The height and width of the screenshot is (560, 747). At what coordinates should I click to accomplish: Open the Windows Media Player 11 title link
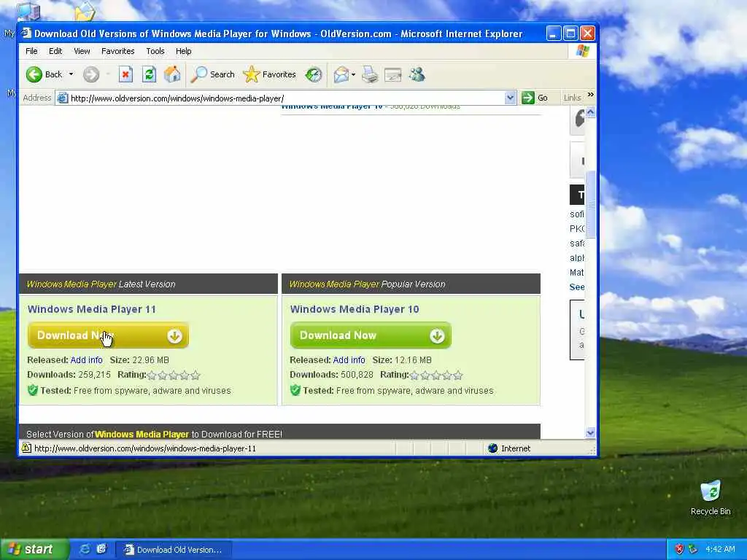coord(91,309)
